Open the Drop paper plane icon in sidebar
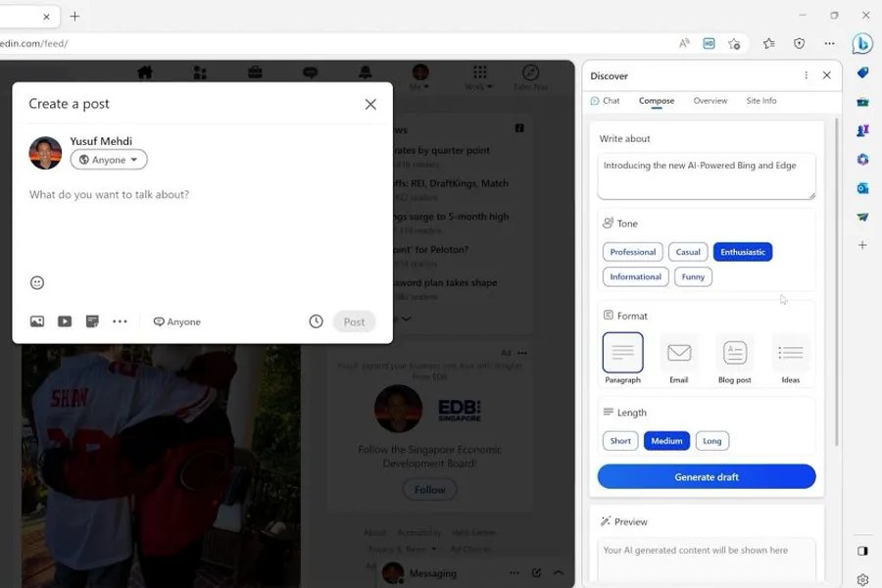Image resolution: width=882 pixels, height=588 pixels. click(x=862, y=217)
